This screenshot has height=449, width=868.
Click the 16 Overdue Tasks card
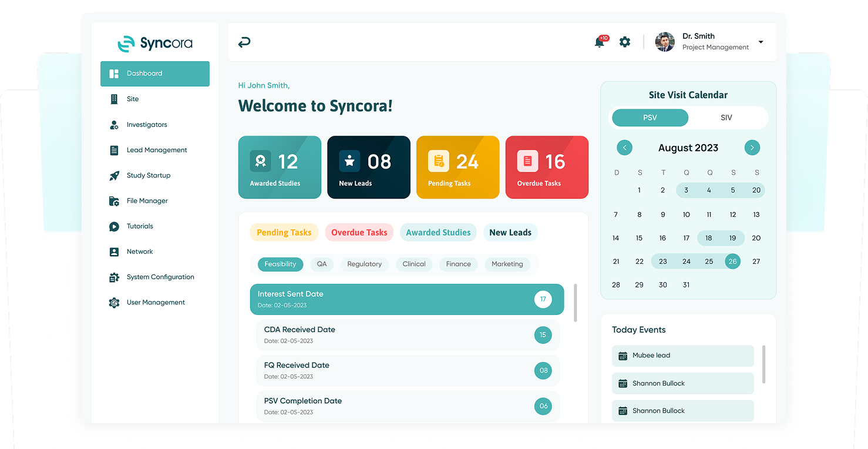point(547,167)
